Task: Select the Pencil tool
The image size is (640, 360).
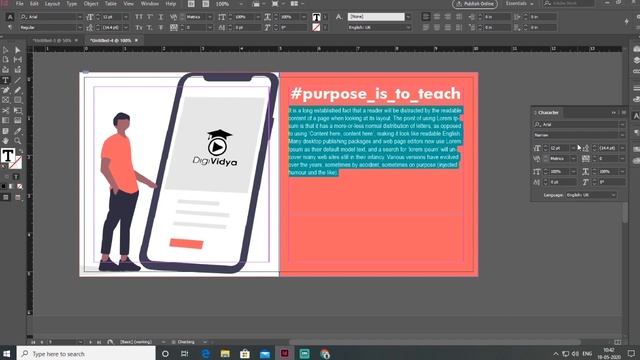Action: 18,90
